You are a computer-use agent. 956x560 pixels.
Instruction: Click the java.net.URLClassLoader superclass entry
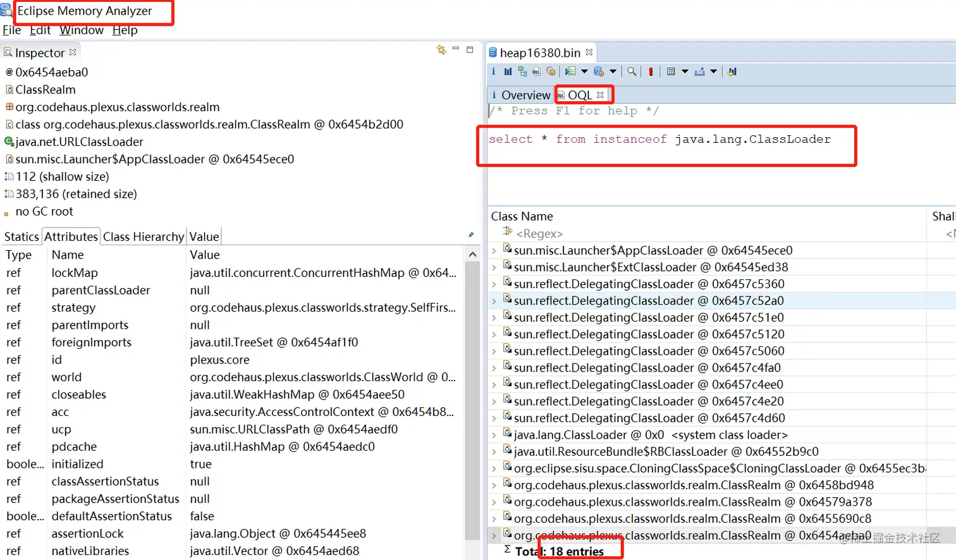click(73, 142)
